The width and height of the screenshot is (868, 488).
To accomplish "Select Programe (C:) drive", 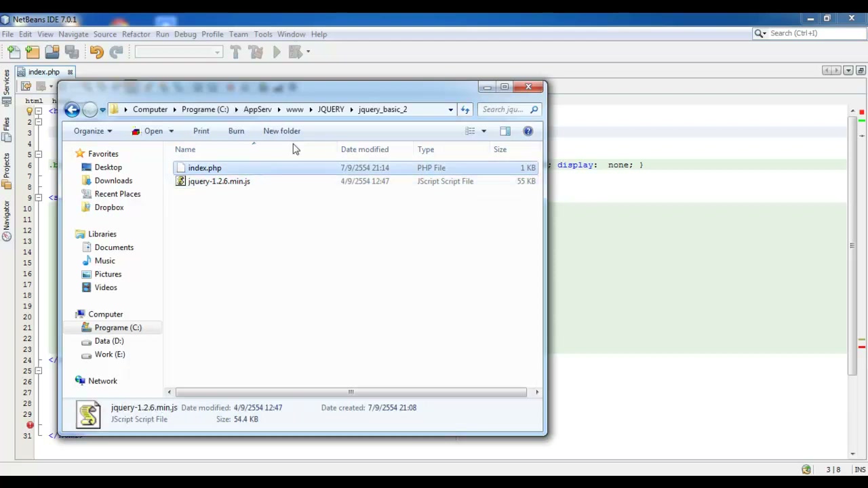I will 118,327.
